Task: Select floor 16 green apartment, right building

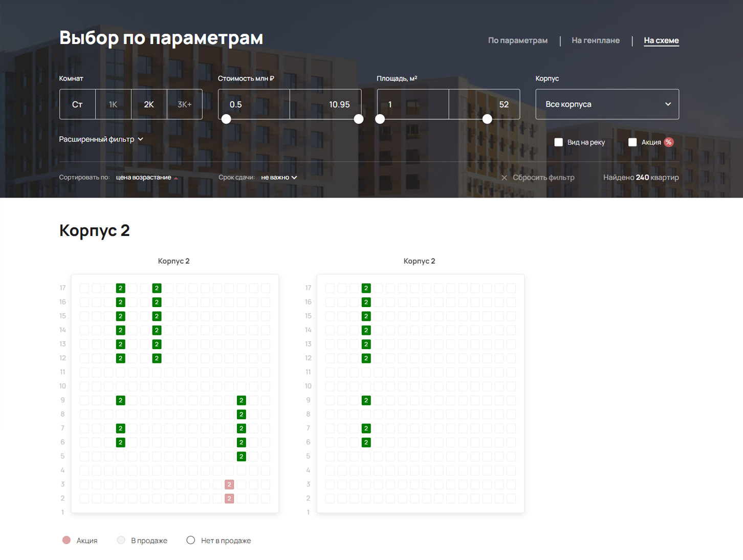Action: (366, 302)
